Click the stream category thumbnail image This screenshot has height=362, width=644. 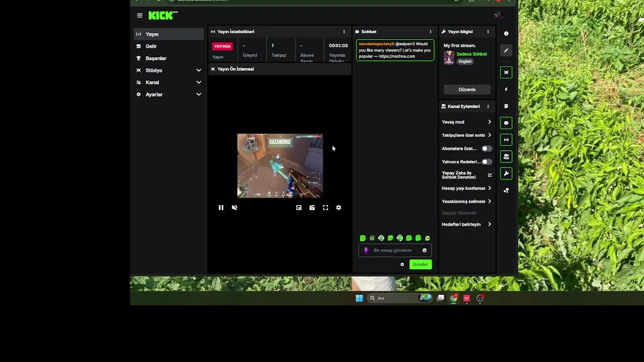(x=449, y=58)
